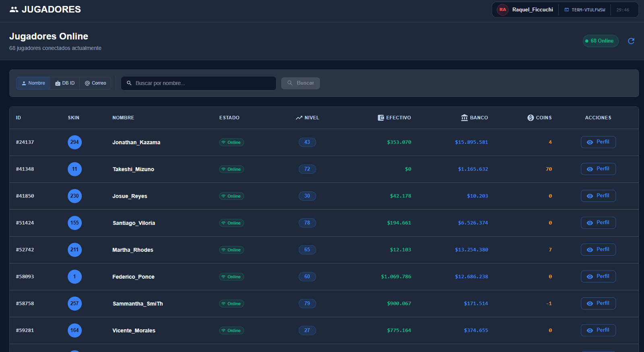644x352 pixels.
Task: Click player ID #41850
Action: [25, 196]
